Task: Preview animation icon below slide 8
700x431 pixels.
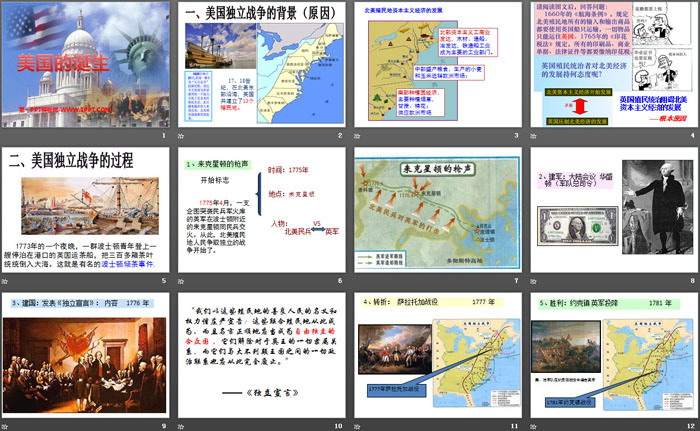Action: coord(530,279)
